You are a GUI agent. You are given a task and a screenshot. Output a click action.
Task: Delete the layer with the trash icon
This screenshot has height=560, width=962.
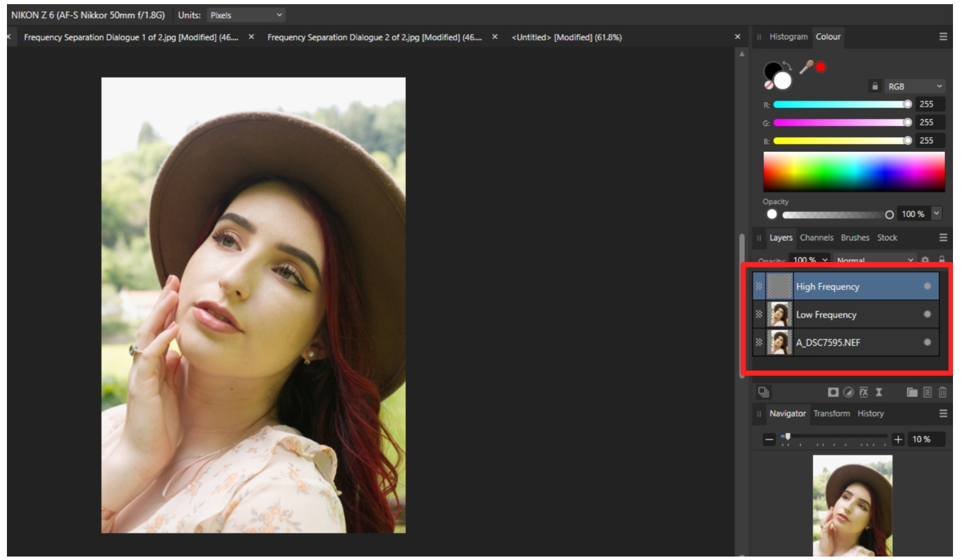click(943, 392)
